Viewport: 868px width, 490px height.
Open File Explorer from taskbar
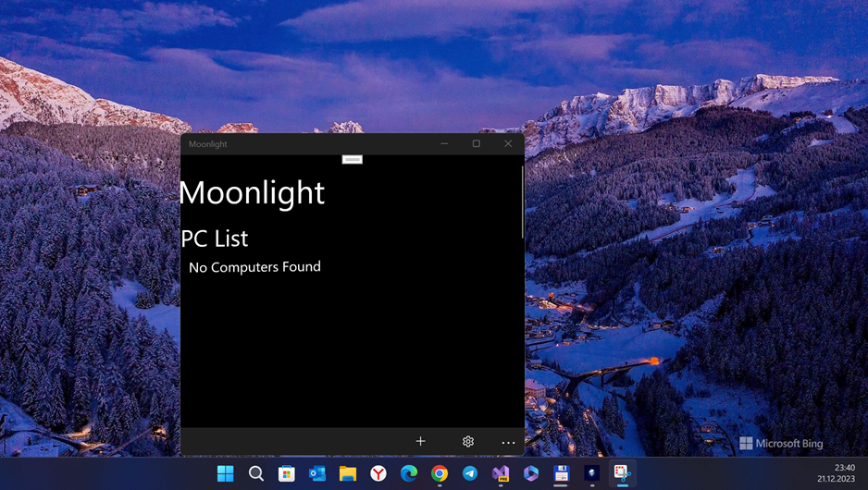click(348, 473)
